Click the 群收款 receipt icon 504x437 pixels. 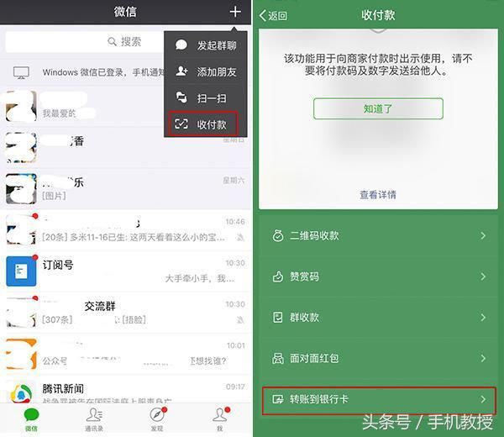pos(278,318)
